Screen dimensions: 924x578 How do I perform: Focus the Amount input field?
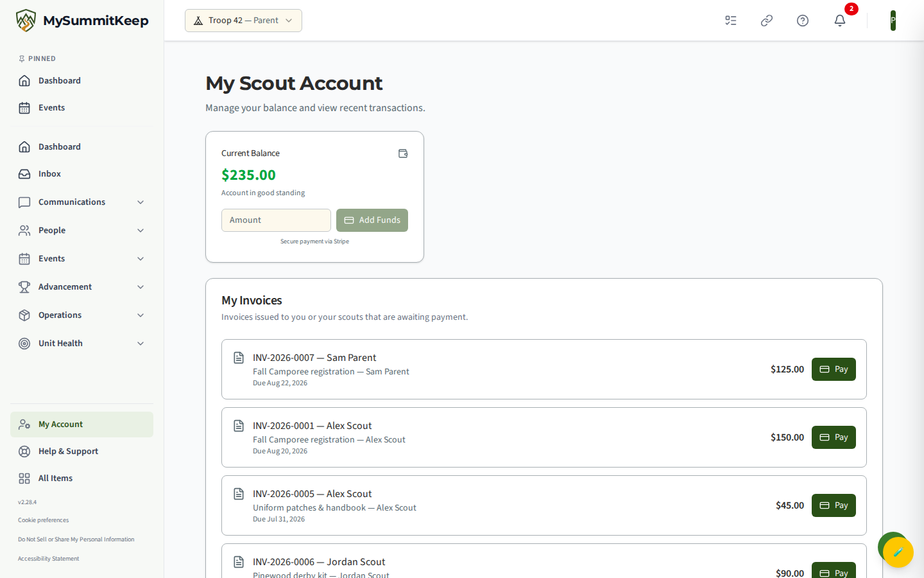click(x=276, y=220)
